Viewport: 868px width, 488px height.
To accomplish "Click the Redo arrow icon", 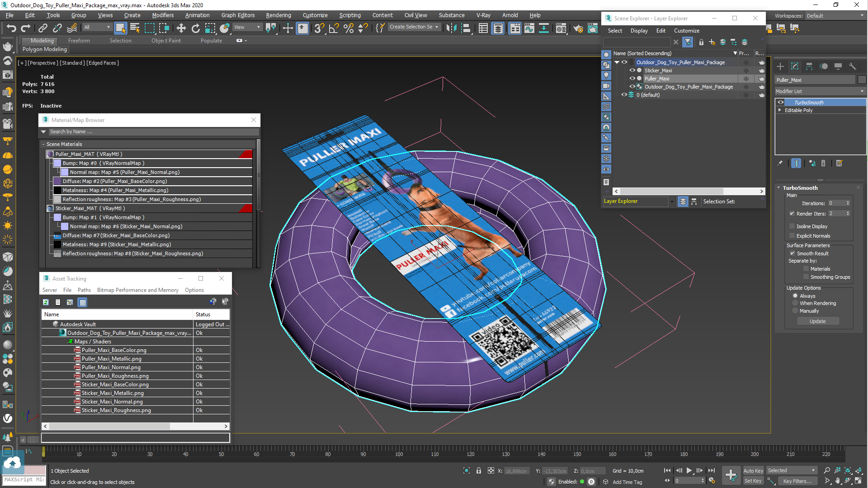I will click(26, 28).
